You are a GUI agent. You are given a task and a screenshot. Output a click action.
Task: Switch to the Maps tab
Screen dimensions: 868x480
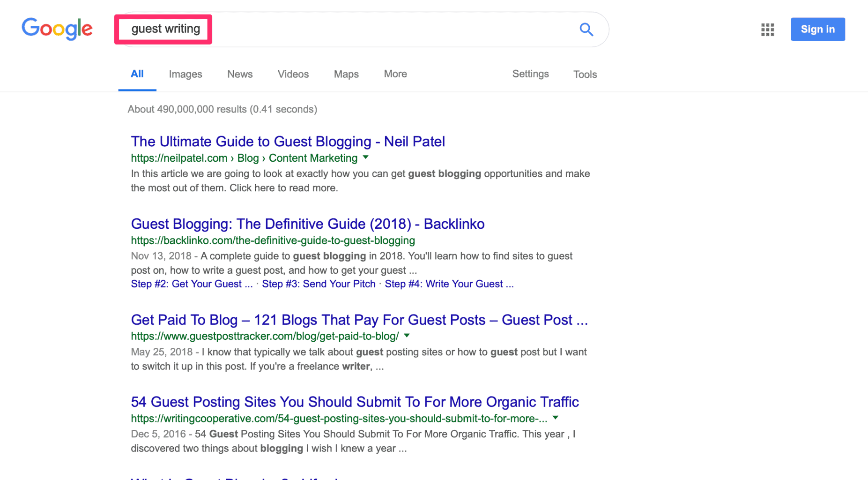click(346, 74)
